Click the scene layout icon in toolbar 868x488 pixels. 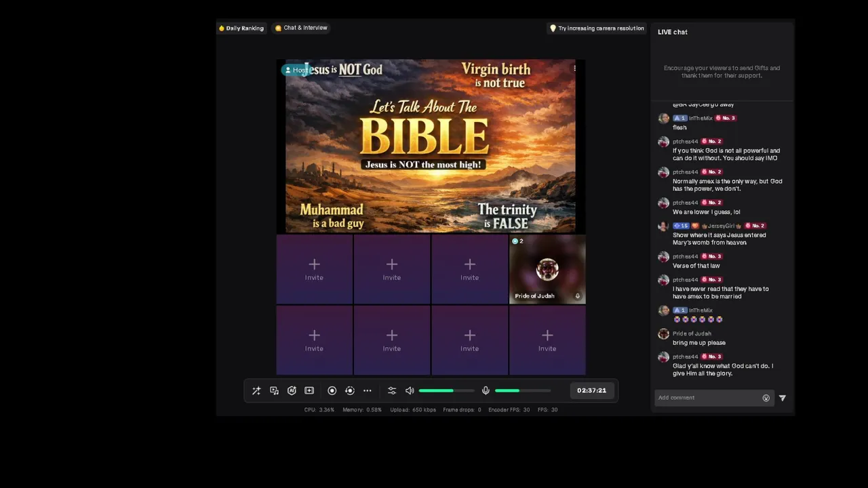click(x=309, y=390)
